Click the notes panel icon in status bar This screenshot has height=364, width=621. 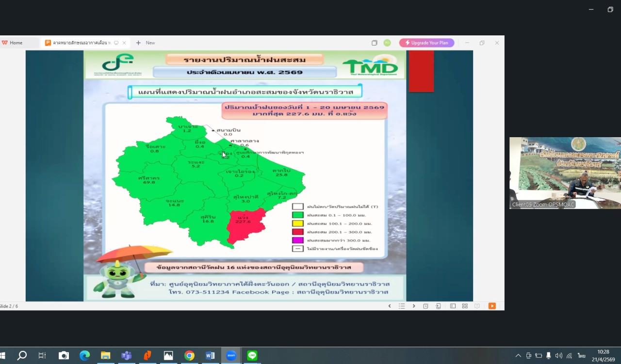click(438, 306)
